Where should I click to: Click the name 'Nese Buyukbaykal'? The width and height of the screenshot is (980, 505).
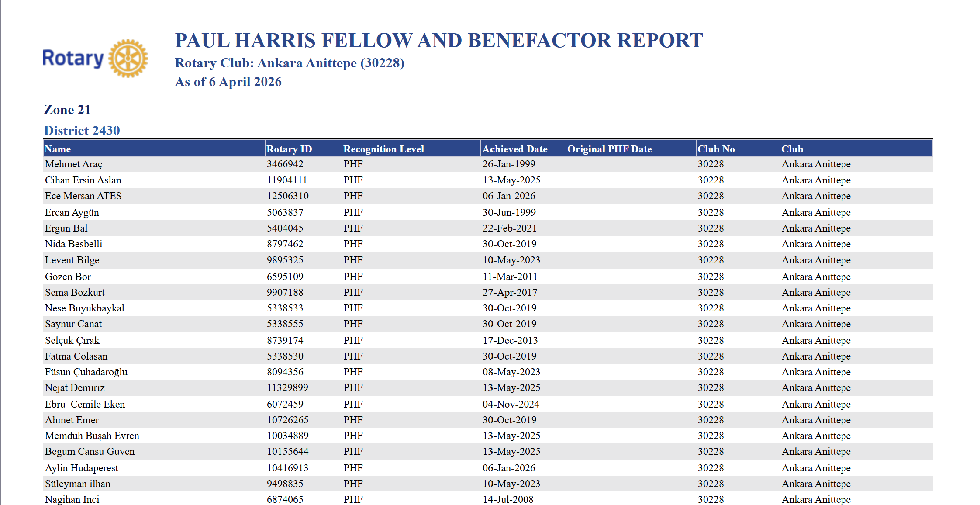(85, 308)
